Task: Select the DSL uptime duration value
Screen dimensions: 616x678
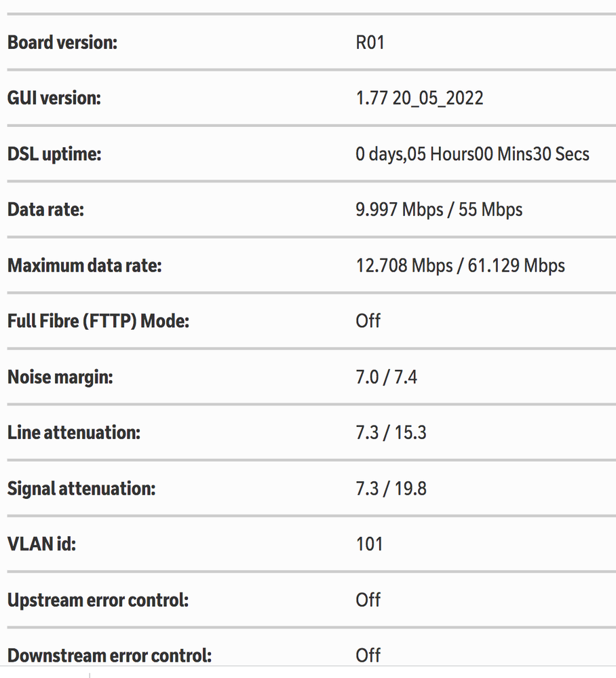Action: [x=472, y=153]
